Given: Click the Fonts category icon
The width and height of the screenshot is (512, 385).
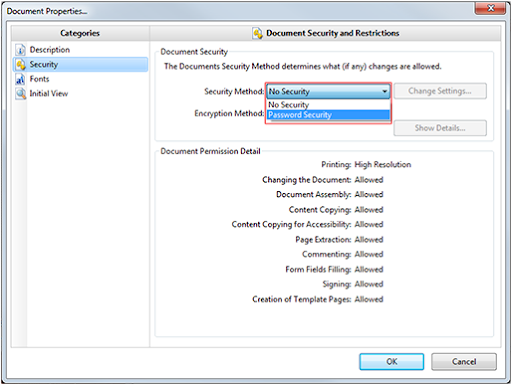Looking at the screenshot, I should [20, 79].
